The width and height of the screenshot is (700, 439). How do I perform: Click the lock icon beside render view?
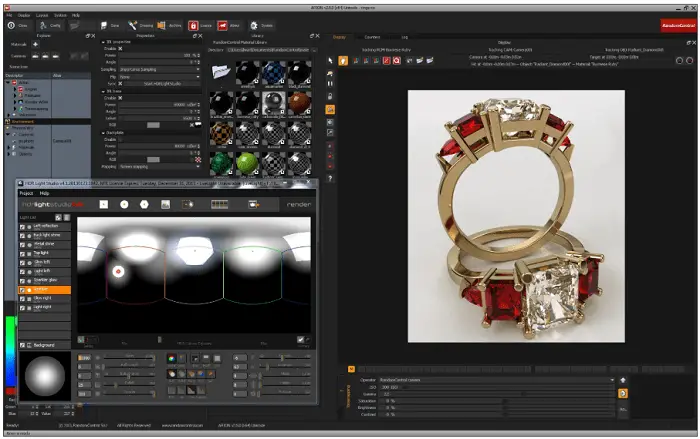click(330, 96)
